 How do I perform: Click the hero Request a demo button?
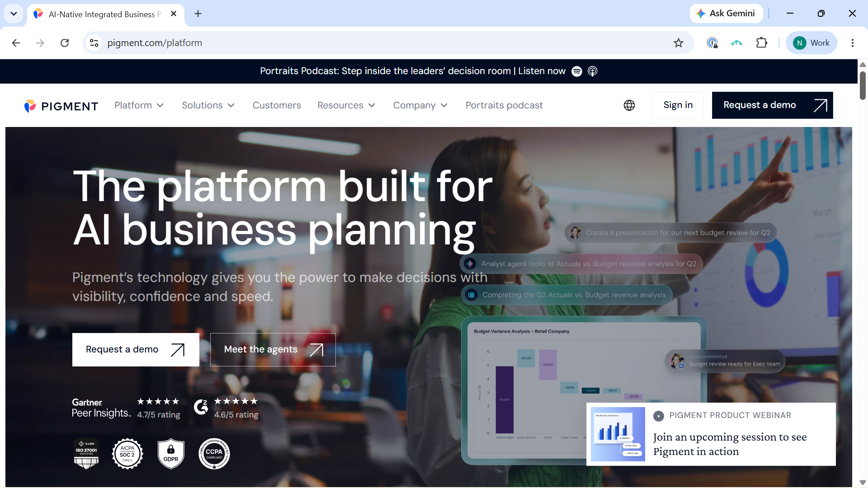tap(136, 350)
